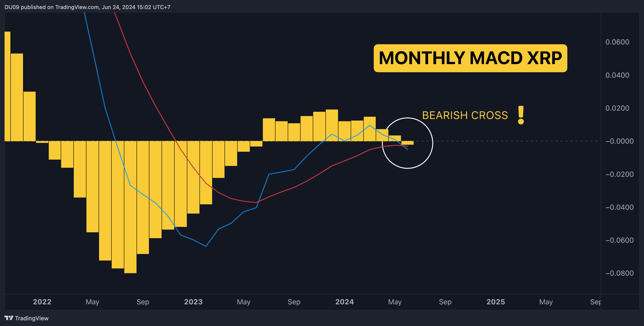Click the tallest positive histogram bar at left
Screen dimensions: 644x326
[x=7, y=86]
